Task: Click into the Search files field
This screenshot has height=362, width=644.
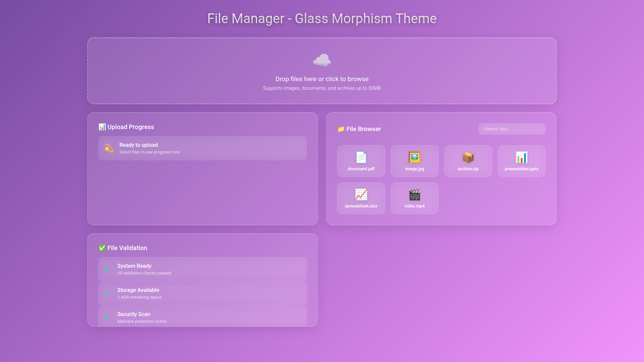Action: coord(512,129)
